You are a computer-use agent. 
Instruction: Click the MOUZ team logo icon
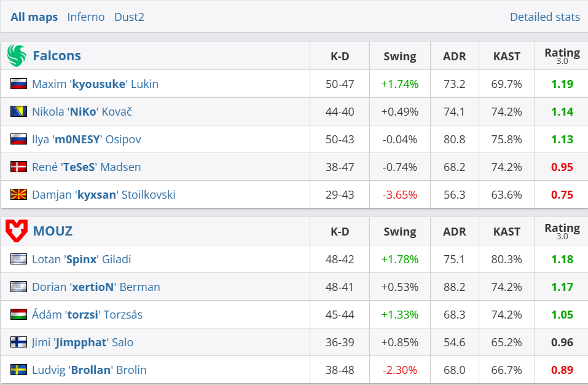(x=17, y=231)
